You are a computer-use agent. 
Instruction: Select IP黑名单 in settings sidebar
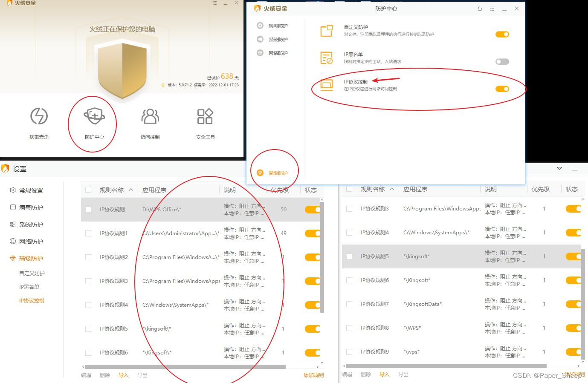point(29,287)
